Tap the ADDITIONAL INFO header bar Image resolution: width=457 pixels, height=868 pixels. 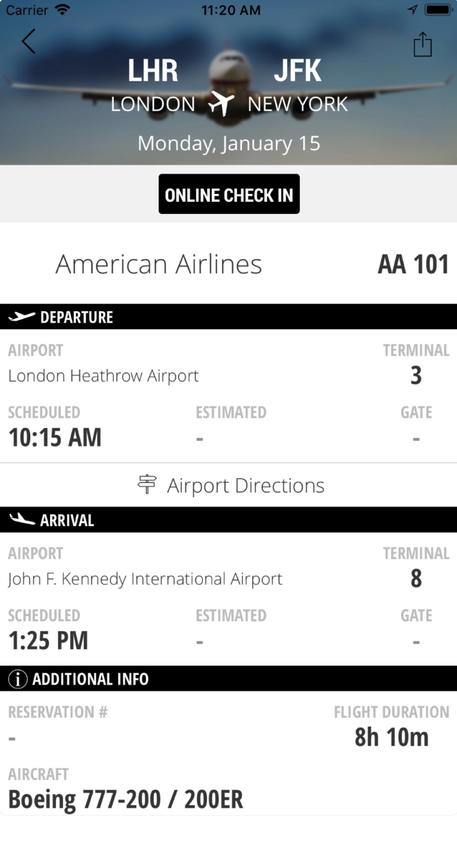90,679
